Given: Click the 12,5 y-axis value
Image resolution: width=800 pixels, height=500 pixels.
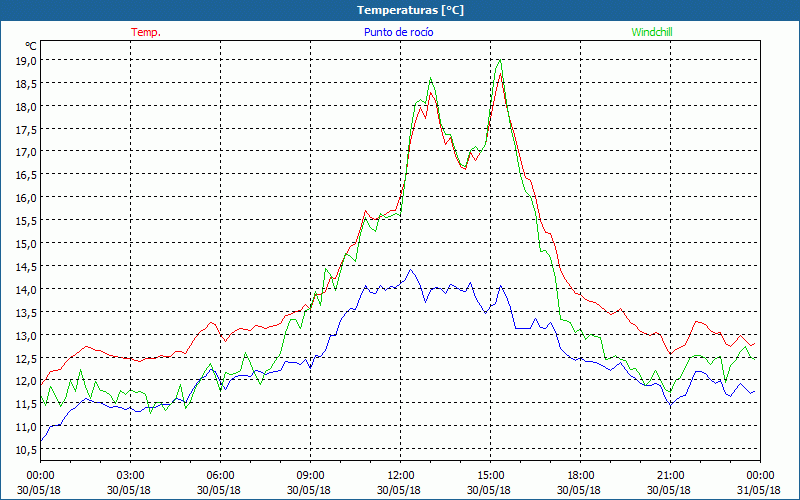Looking at the screenshot, I should (x=27, y=358).
